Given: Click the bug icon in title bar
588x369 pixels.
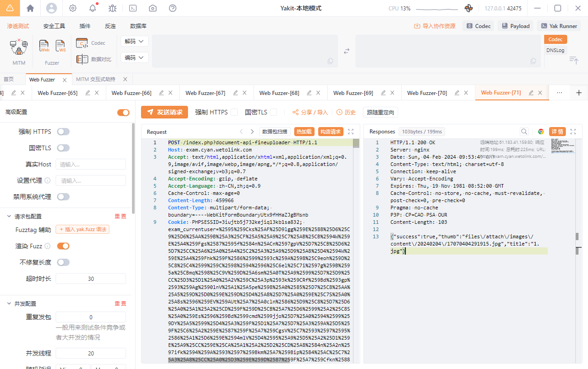Looking at the screenshot, I should click(x=113, y=8).
